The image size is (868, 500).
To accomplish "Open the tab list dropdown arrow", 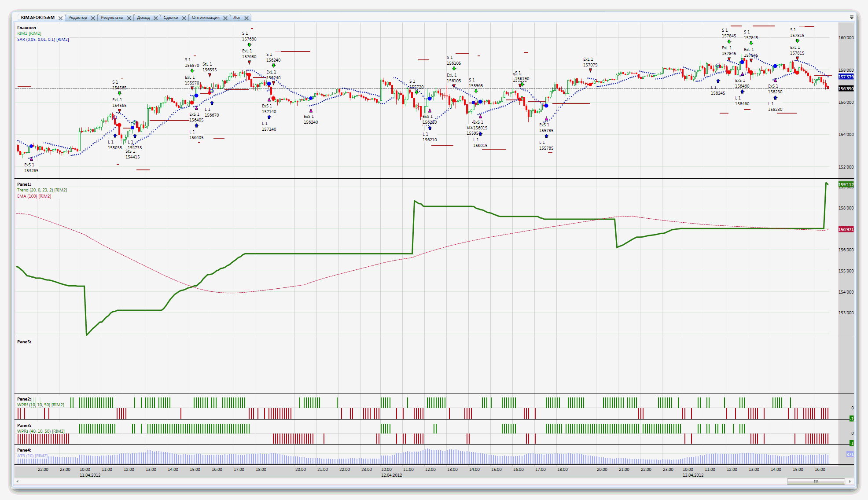I will pyautogui.click(x=851, y=17).
